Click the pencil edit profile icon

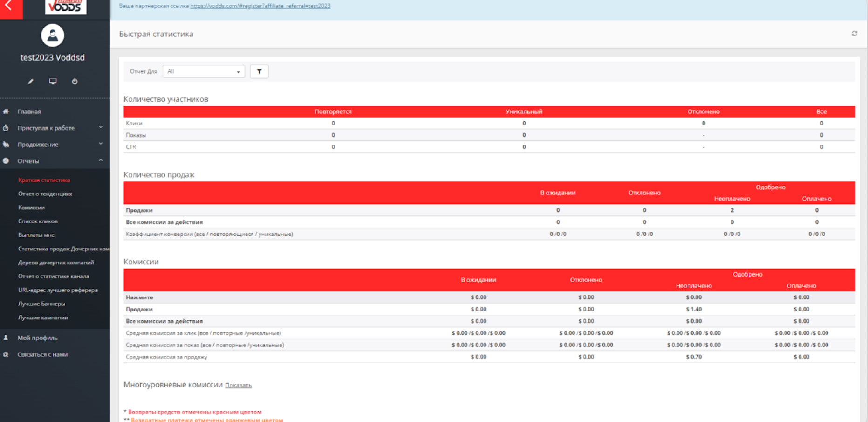point(31,82)
